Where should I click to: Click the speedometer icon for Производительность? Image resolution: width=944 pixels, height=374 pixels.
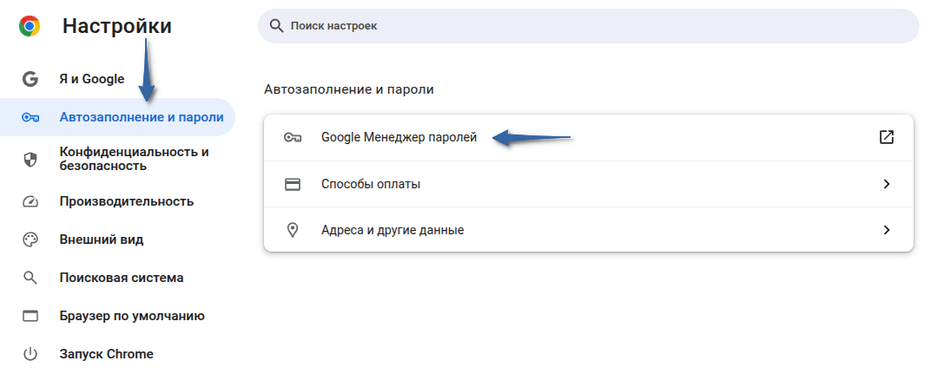click(x=30, y=201)
